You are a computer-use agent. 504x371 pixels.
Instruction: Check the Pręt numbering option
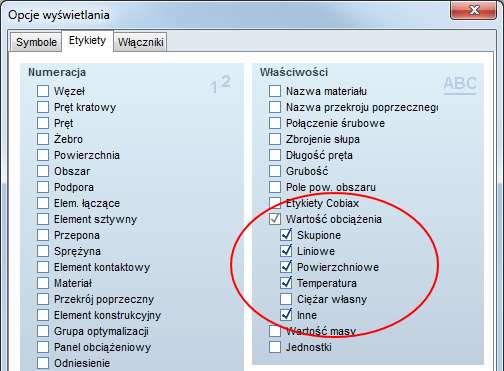pos(43,123)
